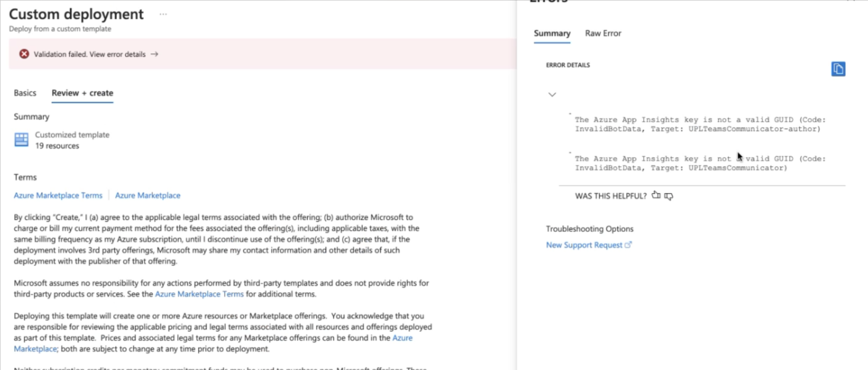Click the external link icon on New Support Request
Viewport: 868px width, 370px height.
[x=628, y=244]
